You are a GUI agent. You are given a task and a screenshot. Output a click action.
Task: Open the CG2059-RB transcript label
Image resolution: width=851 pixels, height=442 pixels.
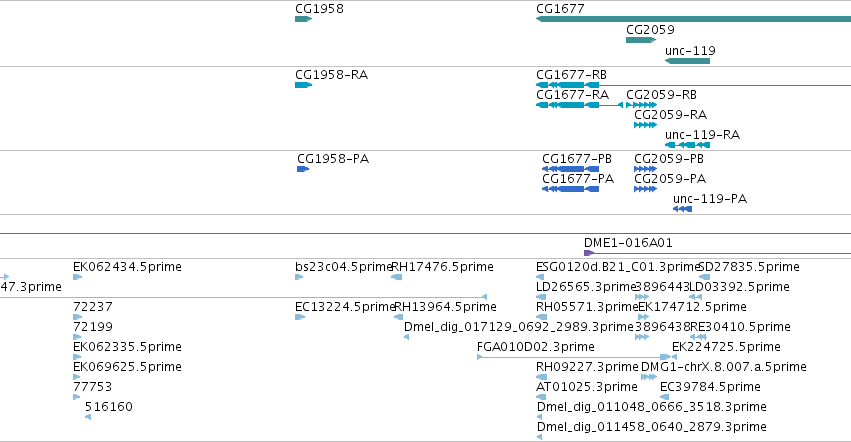pos(661,94)
